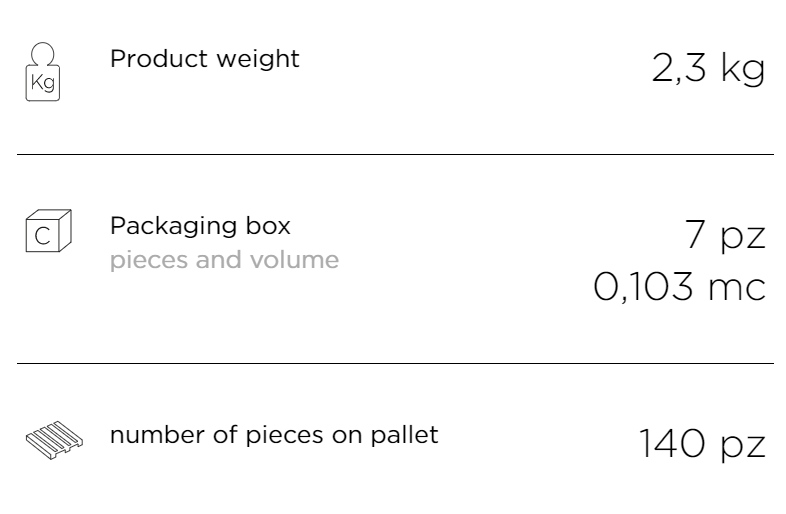Viewport: 786px width, 514px height.
Task: Click the 2,3 kg weight value
Action: pyautogui.click(x=708, y=68)
